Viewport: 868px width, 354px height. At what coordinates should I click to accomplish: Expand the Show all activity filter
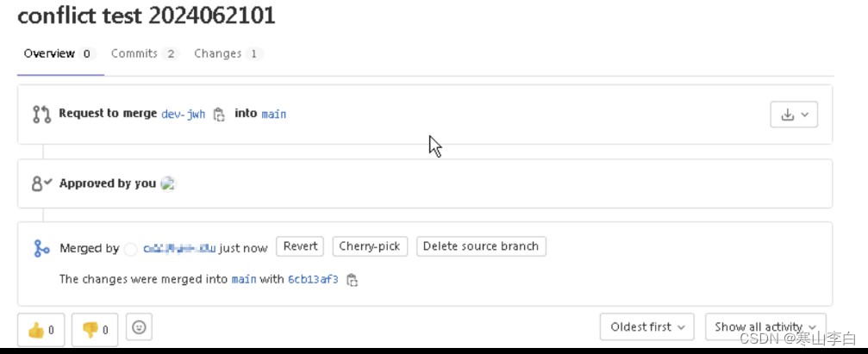click(765, 327)
